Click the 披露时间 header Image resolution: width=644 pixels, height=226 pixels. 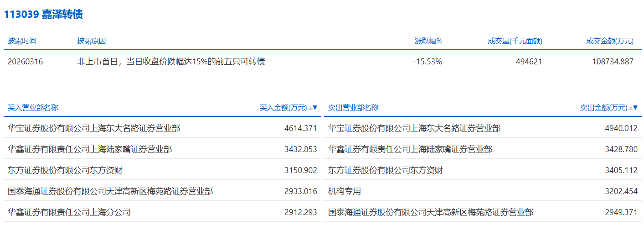[22, 41]
